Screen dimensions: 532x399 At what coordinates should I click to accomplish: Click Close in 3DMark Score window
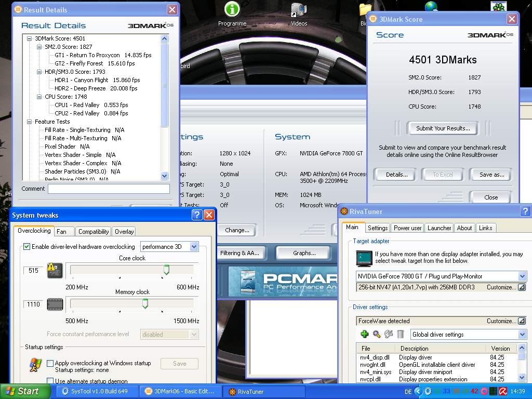tap(490, 197)
